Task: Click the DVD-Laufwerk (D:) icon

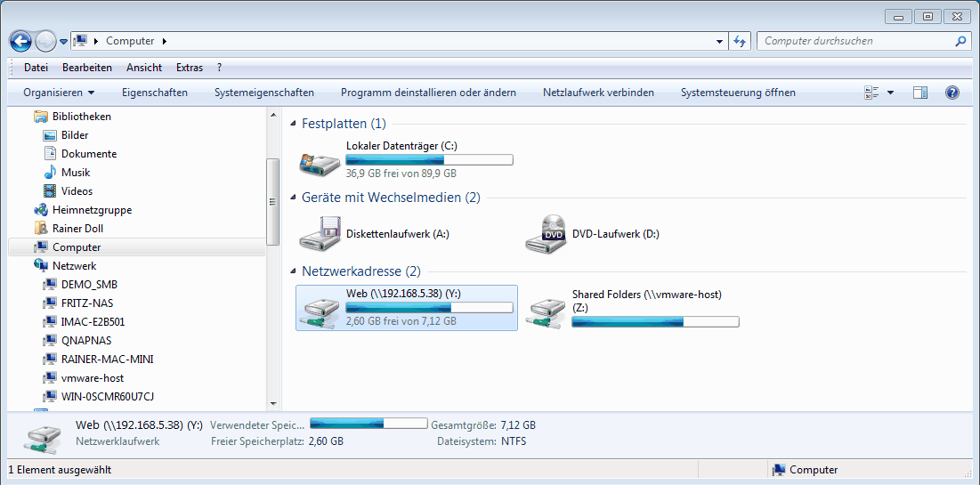Action: [546, 234]
